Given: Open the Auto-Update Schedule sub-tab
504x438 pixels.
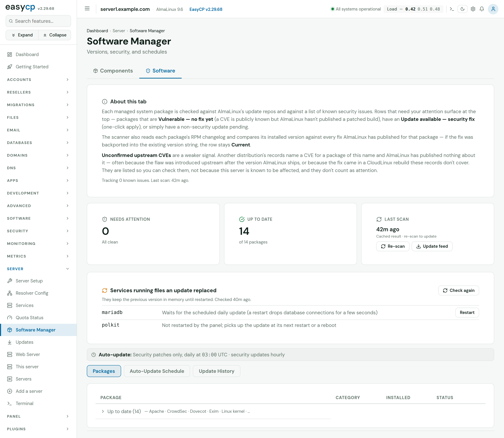Looking at the screenshot, I should 157,371.
